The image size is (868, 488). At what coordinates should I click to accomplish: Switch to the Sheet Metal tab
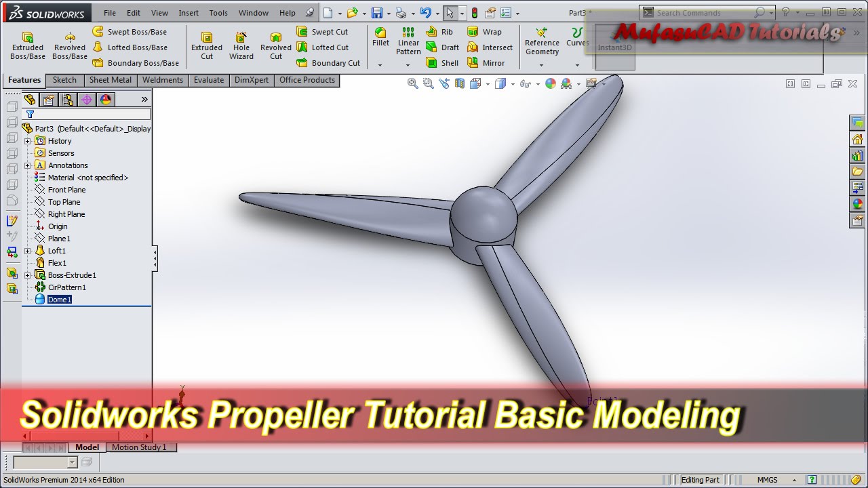[x=111, y=80]
